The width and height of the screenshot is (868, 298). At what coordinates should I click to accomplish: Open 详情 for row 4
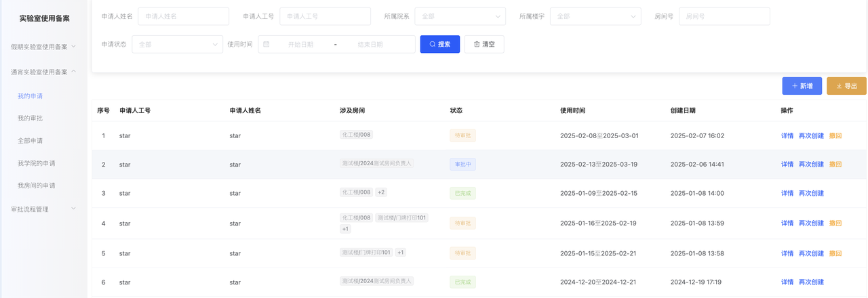coord(787,223)
